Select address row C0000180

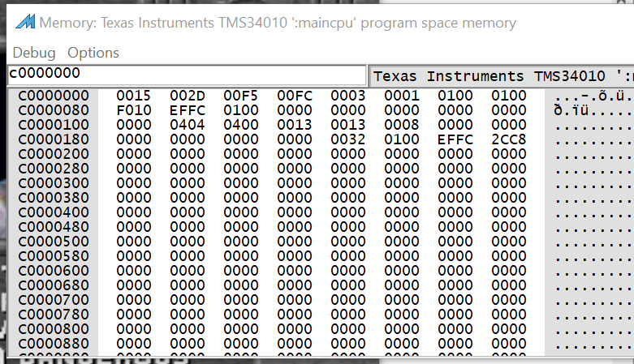coord(54,139)
